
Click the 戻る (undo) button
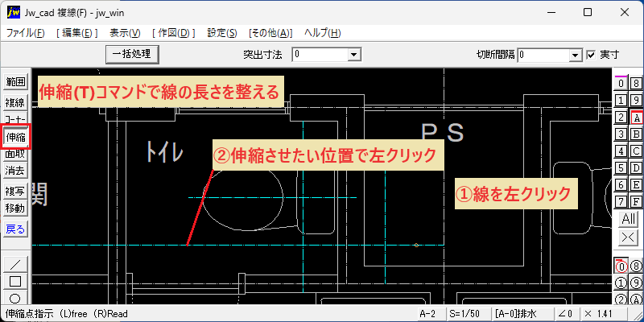click(x=15, y=229)
